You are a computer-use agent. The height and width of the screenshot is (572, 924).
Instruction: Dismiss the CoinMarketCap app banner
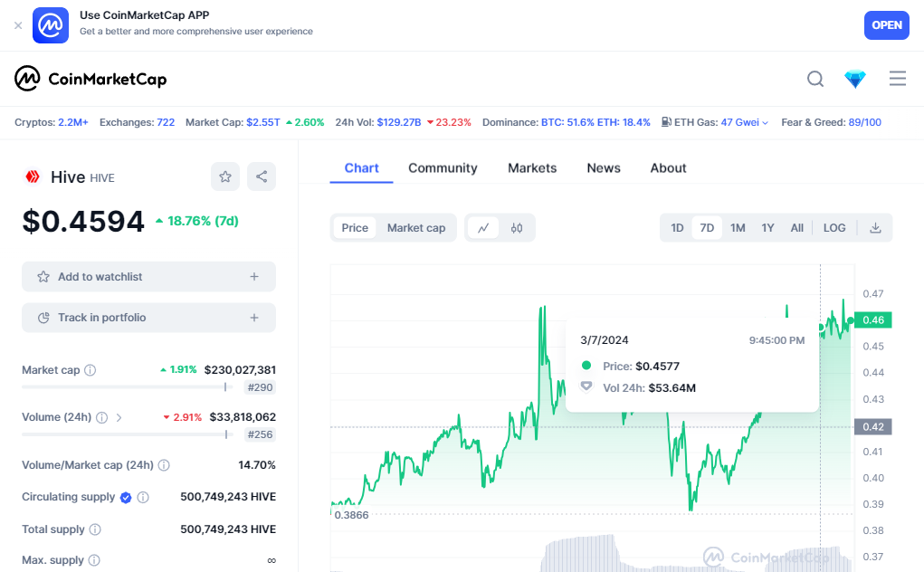click(18, 25)
